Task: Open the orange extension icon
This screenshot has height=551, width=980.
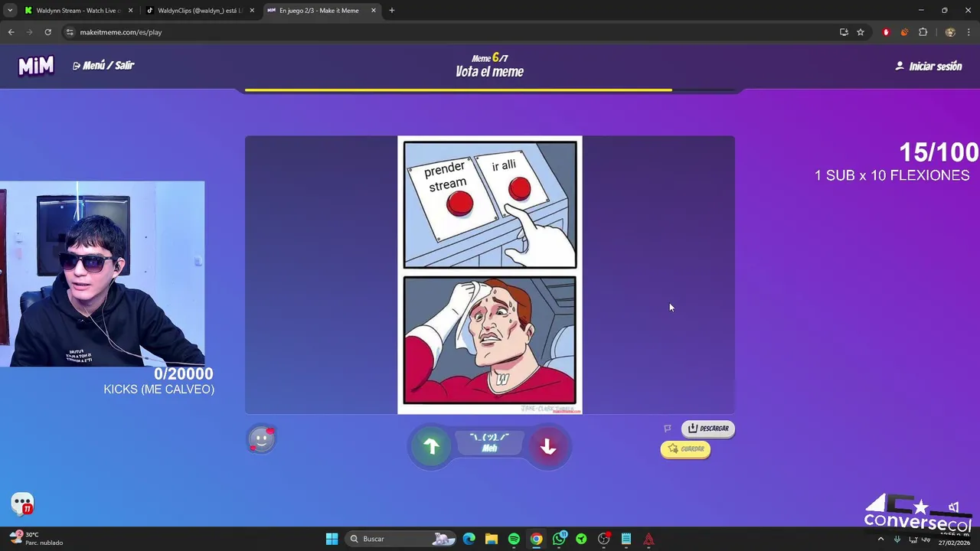Action: 904,32
